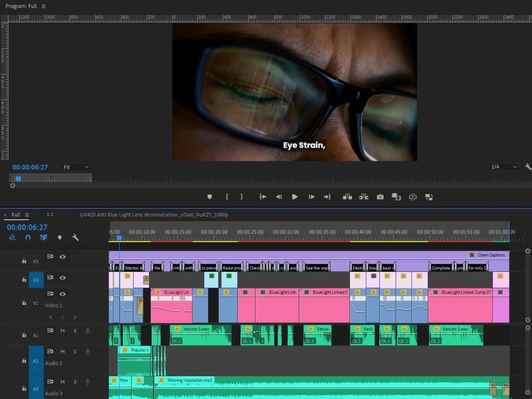The height and width of the screenshot is (399, 532).
Task: Open the 1/4 playback resolution dropdown
Action: 503,167
